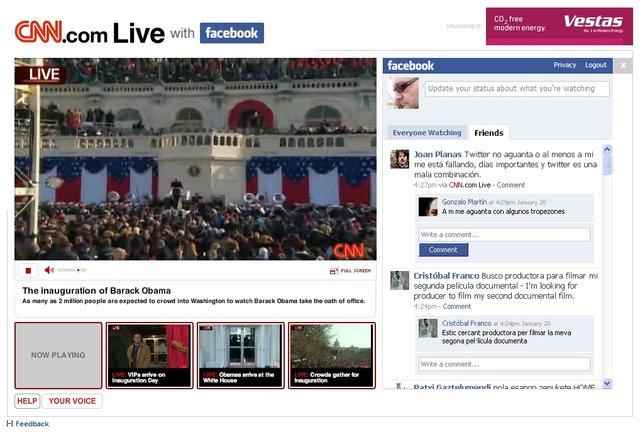Open Joan Planas's profile name
This screenshot has width=640, height=432.
click(x=438, y=154)
